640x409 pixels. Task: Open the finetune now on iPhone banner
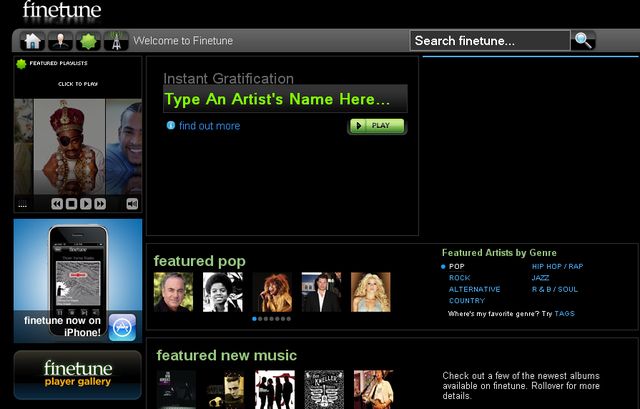[78, 281]
